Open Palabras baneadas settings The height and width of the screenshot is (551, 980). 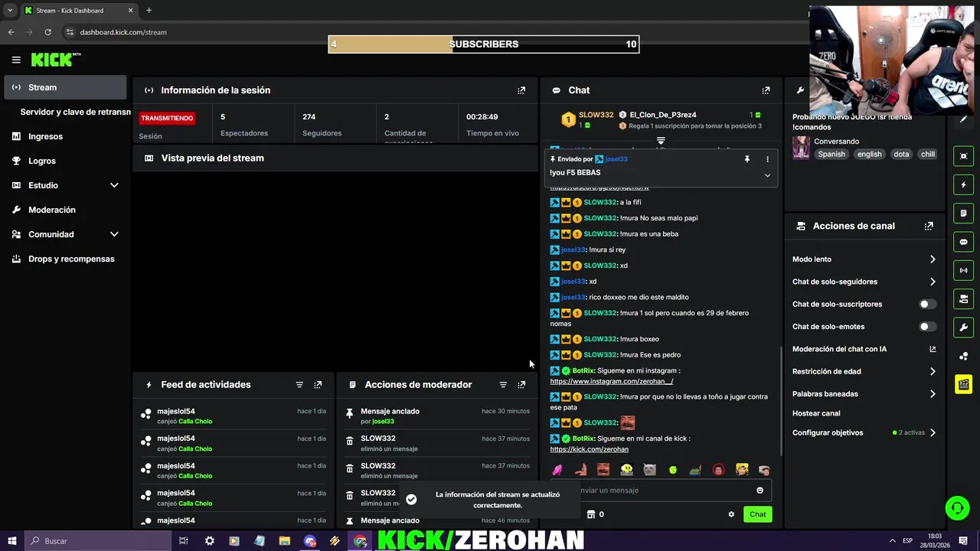pyautogui.click(x=864, y=394)
